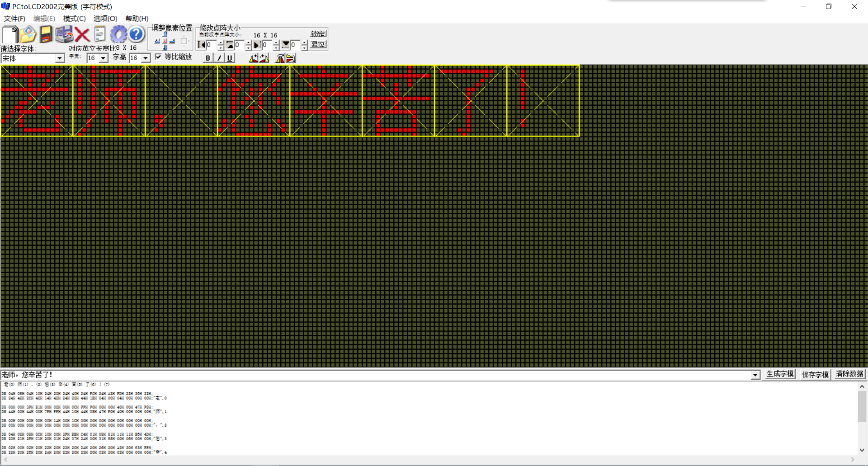Click the 生成字模 generate button

click(780, 374)
